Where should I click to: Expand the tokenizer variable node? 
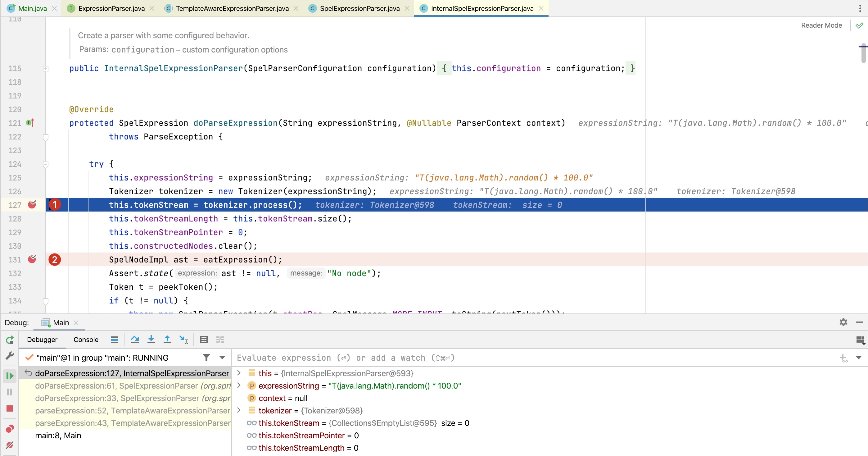[239, 410]
